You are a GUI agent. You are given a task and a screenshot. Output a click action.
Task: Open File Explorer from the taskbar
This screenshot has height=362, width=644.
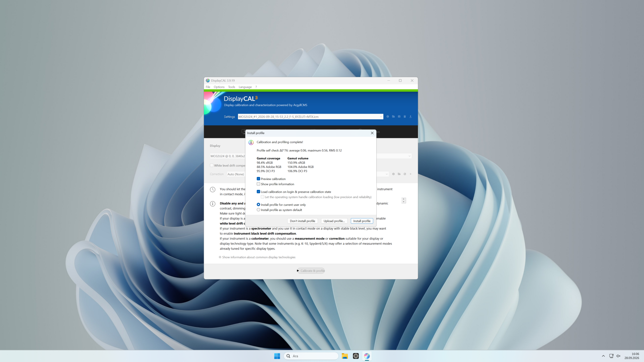(x=345, y=356)
